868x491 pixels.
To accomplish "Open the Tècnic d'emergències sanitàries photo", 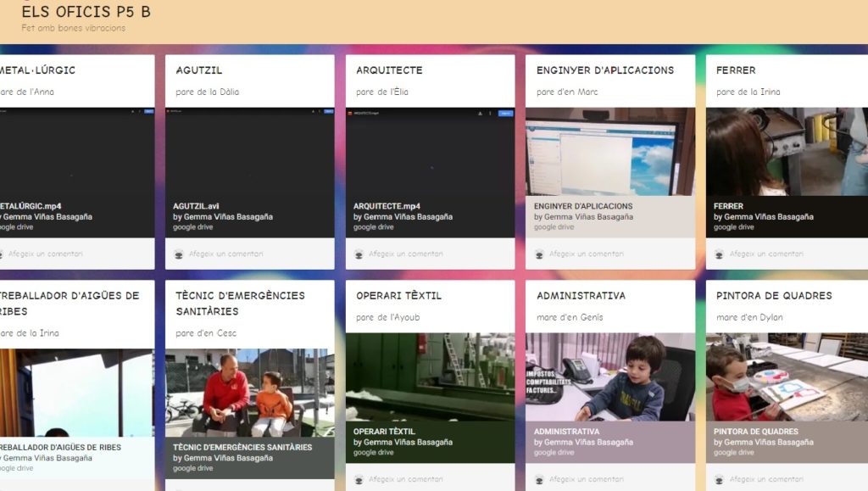I will click(250, 393).
